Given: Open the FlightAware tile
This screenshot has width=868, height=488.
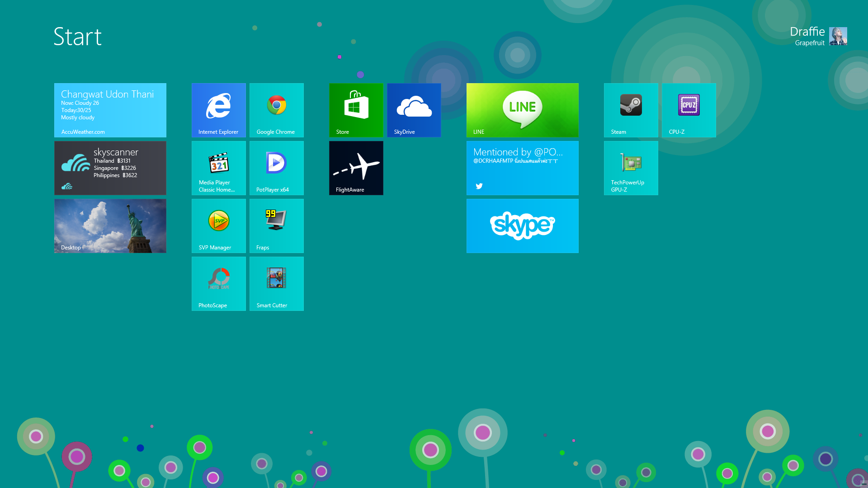Looking at the screenshot, I should tap(356, 168).
